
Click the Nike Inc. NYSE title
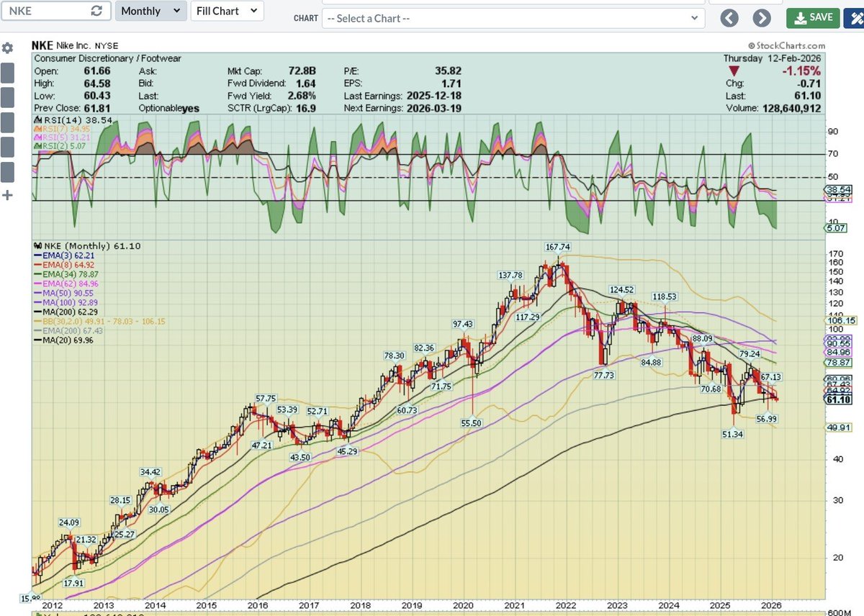(x=76, y=45)
